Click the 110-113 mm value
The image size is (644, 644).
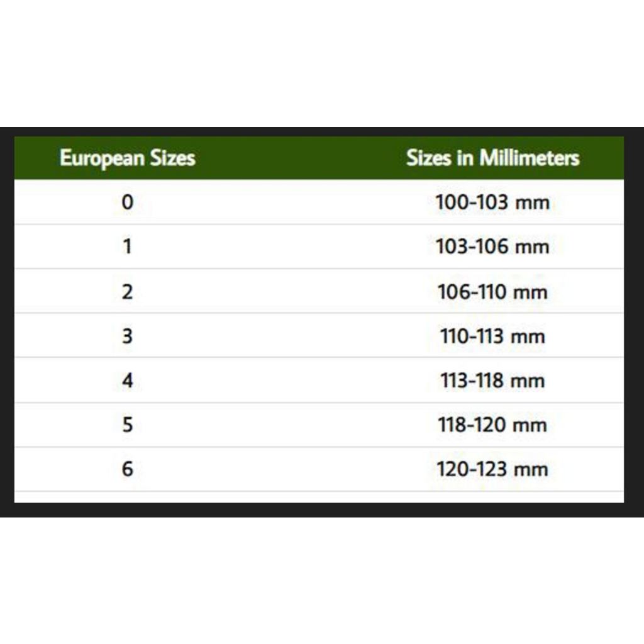pos(492,336)
